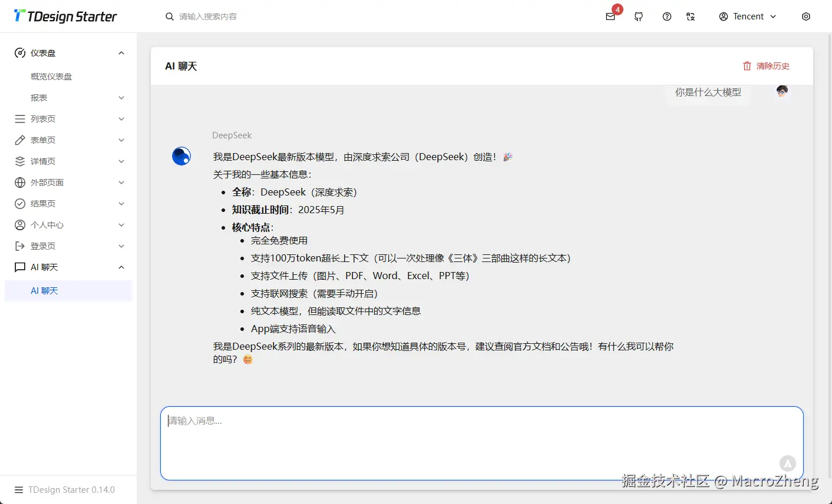Click the TDesign Starter 0.14.0 version text
832x504 pixels.
72,490
